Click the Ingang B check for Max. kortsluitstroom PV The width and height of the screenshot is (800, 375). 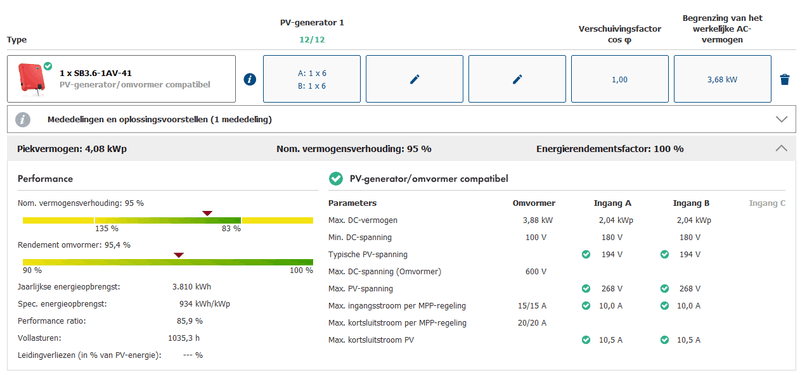[x=664, y=340]
